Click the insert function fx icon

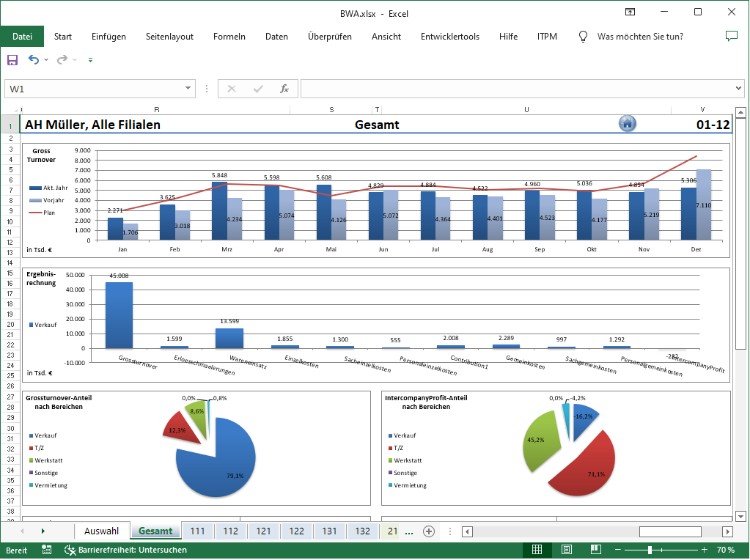284,89
